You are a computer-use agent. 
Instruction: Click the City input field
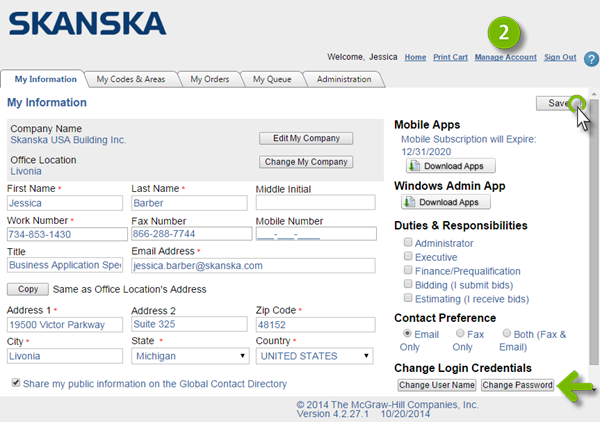click(65, 356)
